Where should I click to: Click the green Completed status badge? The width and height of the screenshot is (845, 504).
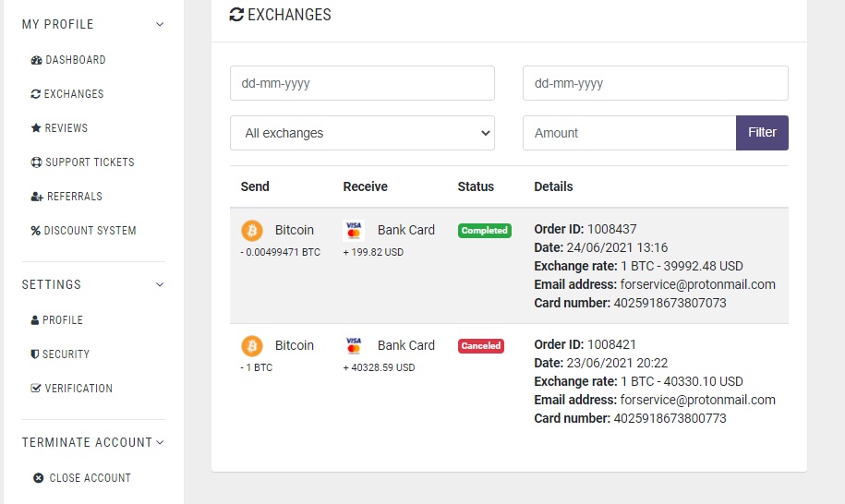(484, 231)
